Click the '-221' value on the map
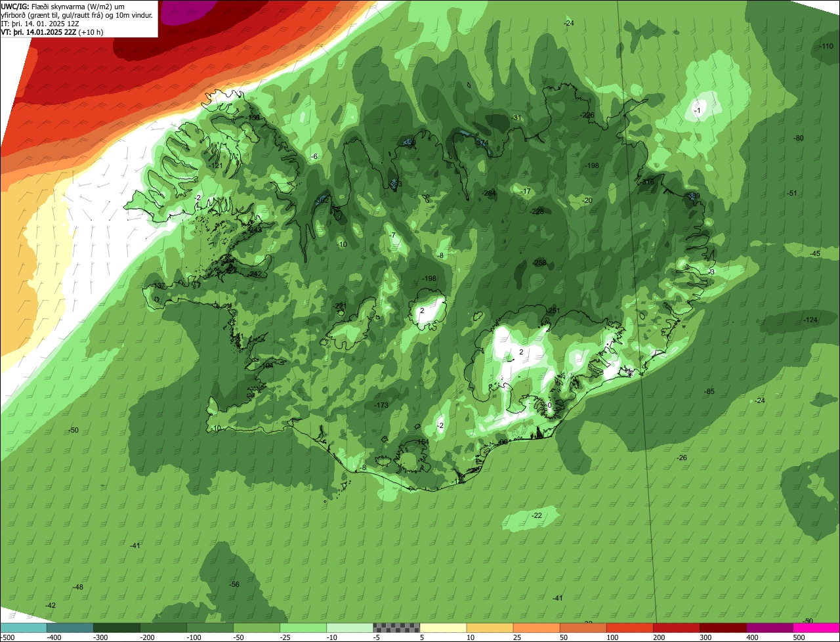This screenshot has width=840, height=642. (340, 307)
